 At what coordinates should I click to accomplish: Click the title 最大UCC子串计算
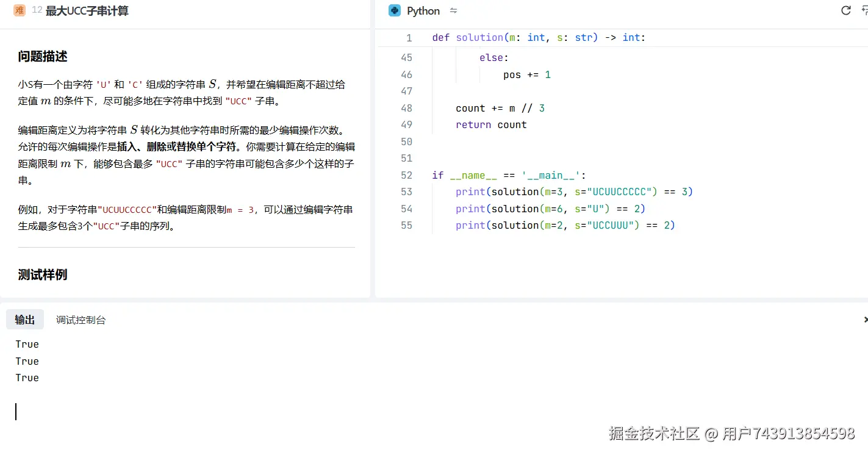click(x=87, y=11)
